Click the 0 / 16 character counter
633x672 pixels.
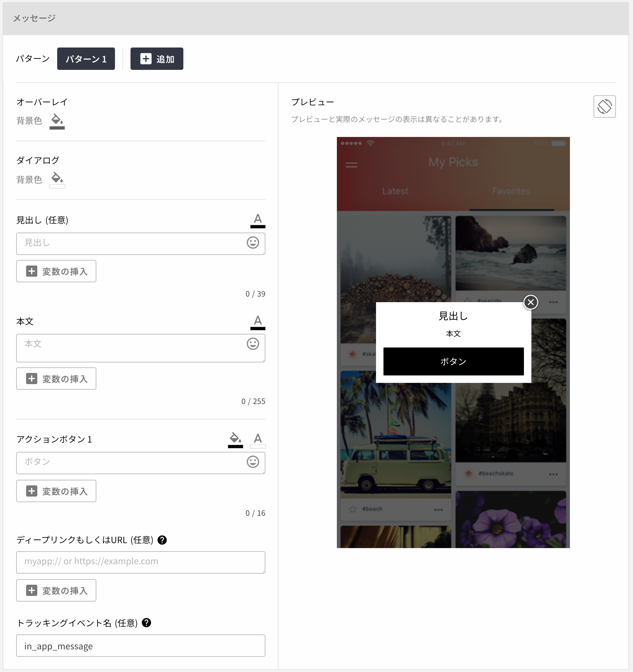[x=255, y=513]
